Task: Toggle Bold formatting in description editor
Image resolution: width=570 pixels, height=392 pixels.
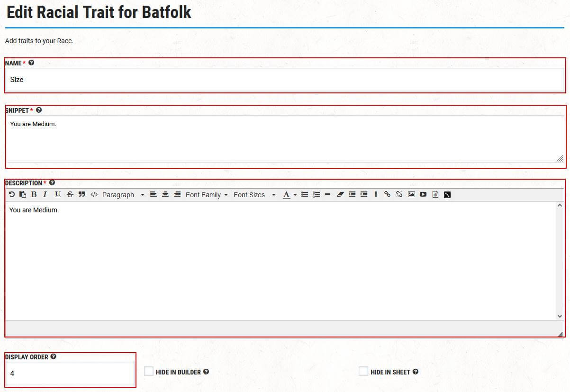Action: [34, 194]
